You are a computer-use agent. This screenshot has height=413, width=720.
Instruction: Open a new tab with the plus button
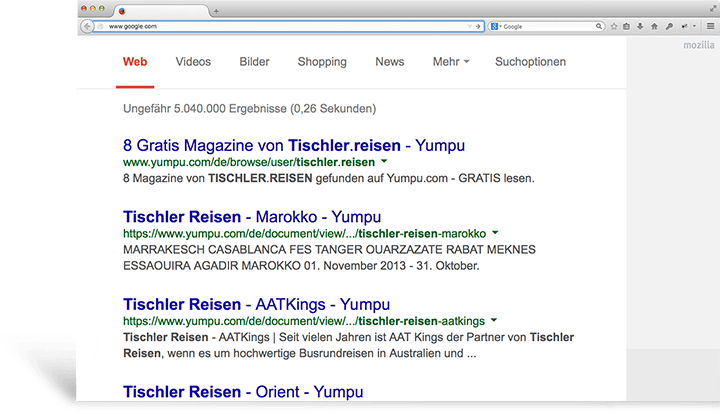pos(216,11)
